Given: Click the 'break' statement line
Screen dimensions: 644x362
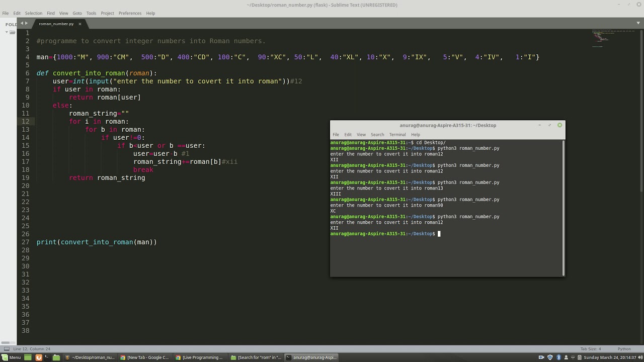Looking at the screenshot, I should (x=143, y=169).
